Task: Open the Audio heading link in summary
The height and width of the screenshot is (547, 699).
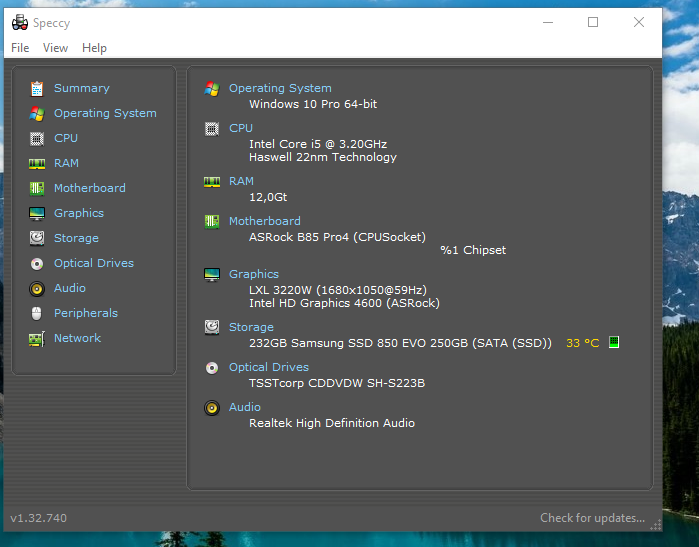Action: 245,407
